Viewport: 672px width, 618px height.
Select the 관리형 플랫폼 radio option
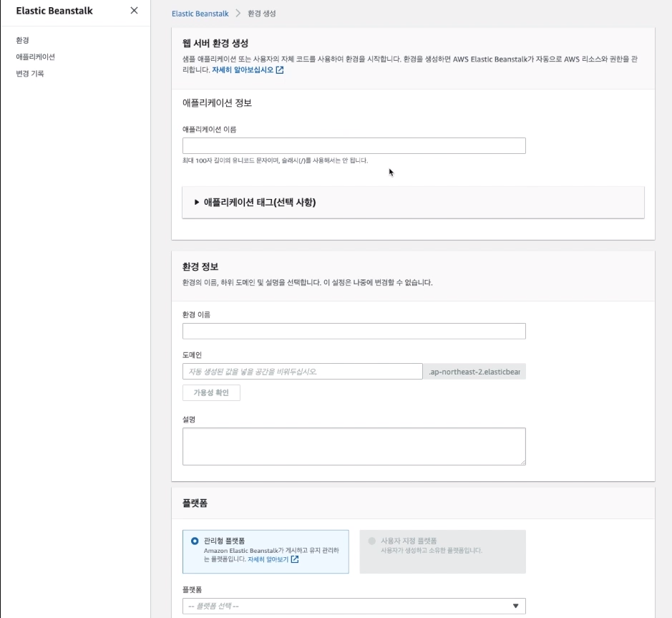click(195, 541)
